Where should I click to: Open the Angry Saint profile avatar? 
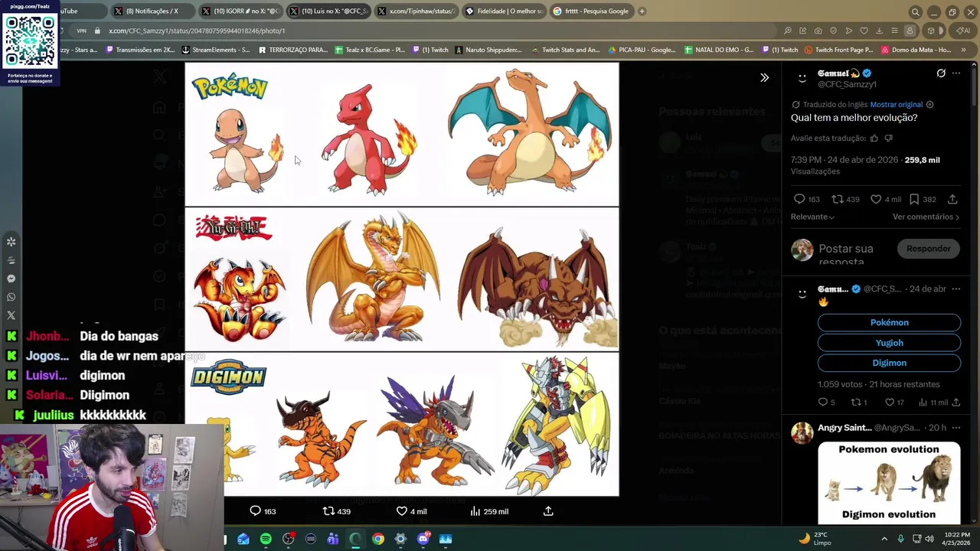click(802, 433)
